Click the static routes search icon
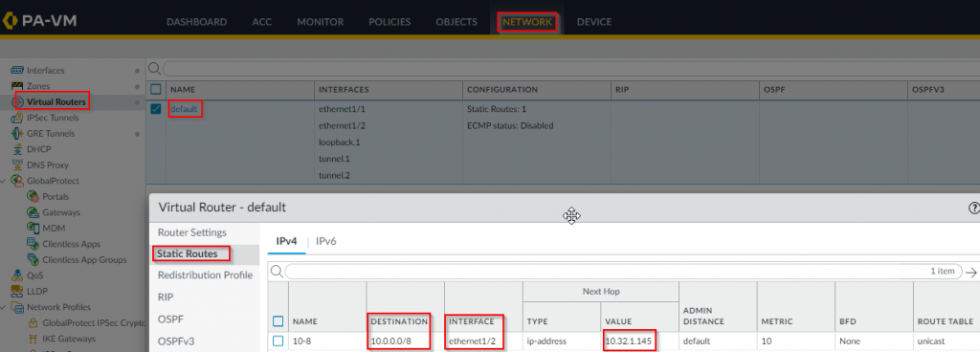This screenshot has width=980, height=352. (276, 272)
